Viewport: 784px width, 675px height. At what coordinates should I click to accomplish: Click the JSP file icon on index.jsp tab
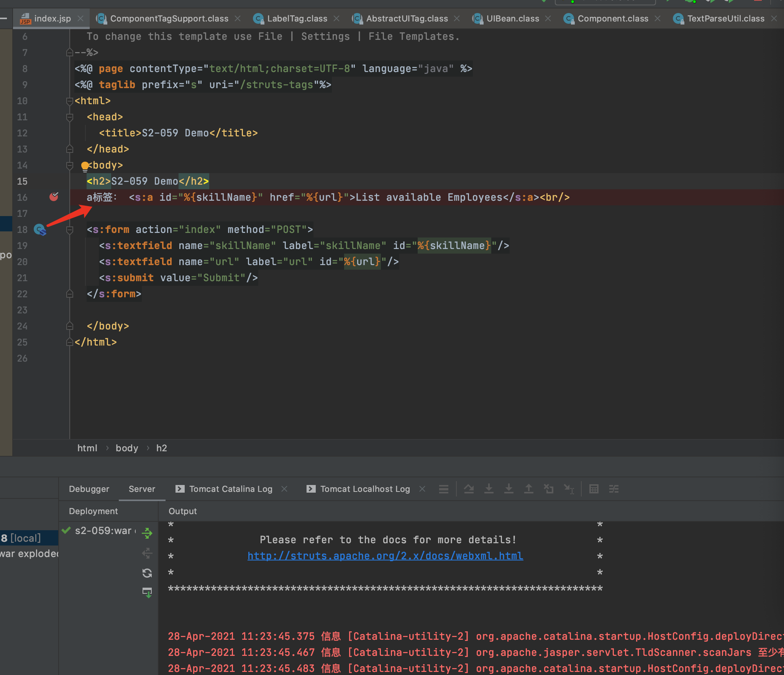pyautogui.click(x=25, y=19)
